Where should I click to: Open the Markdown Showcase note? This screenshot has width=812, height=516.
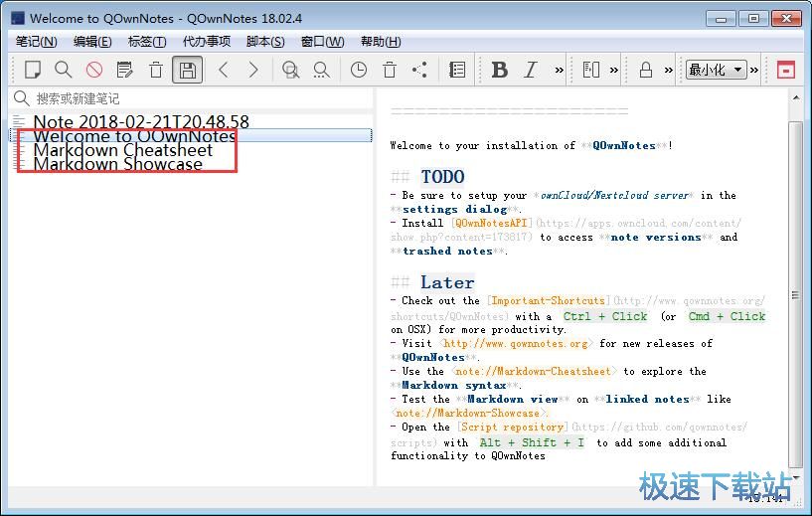coord(117,164)
